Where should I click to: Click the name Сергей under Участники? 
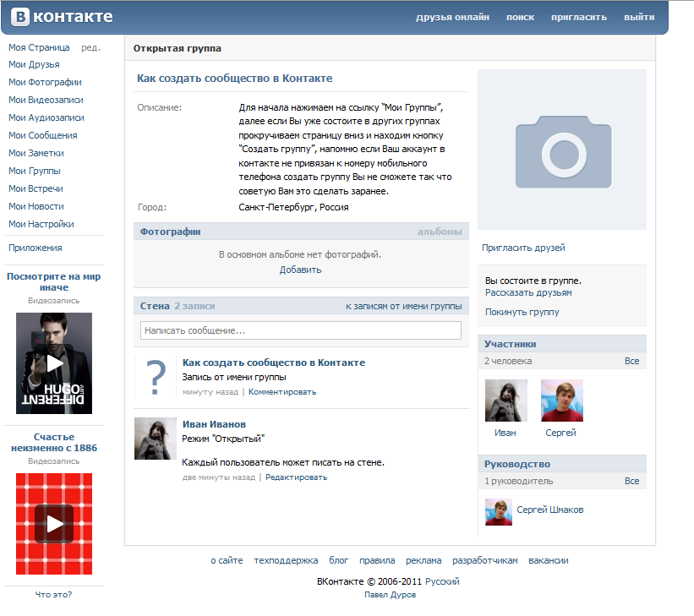point(560,433)
